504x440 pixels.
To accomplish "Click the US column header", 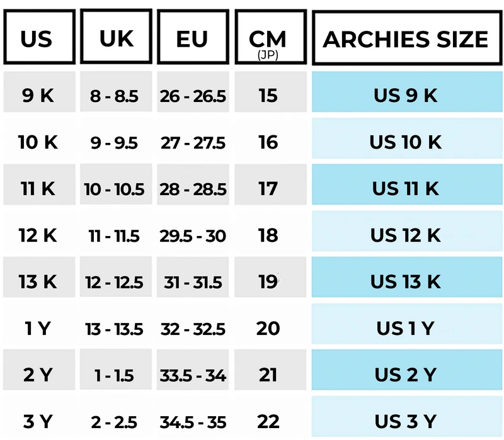I will 38,38.
